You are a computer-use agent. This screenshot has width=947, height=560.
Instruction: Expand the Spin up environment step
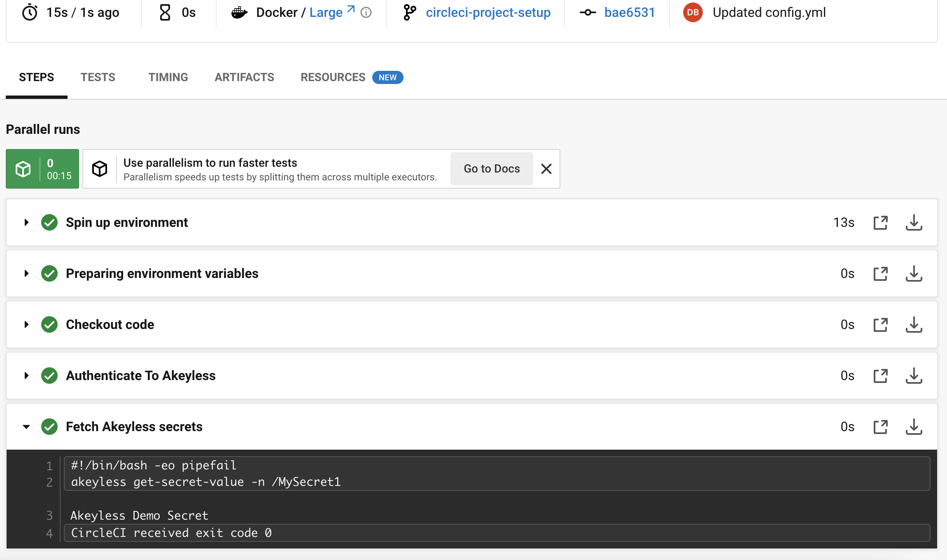pos(27,222)
